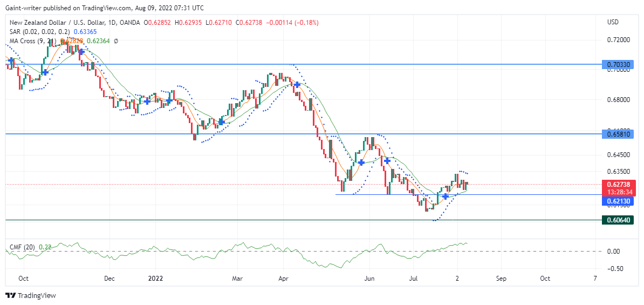Image resolution: width=644 pixels, height=305 pixels.
Task: Click the 0.72000 axis price
Action: click(618, 40)
